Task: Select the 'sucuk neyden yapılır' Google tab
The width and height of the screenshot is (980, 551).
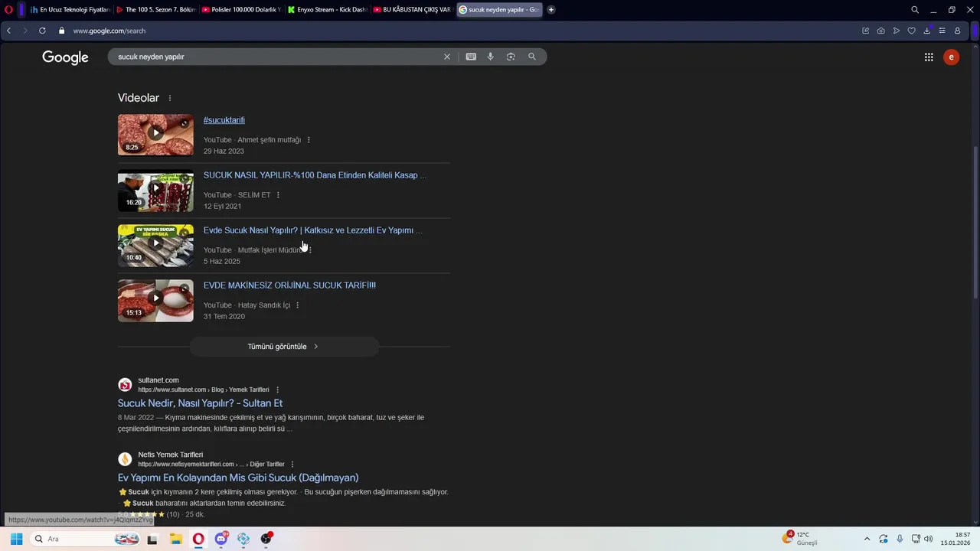Action: 499,10
